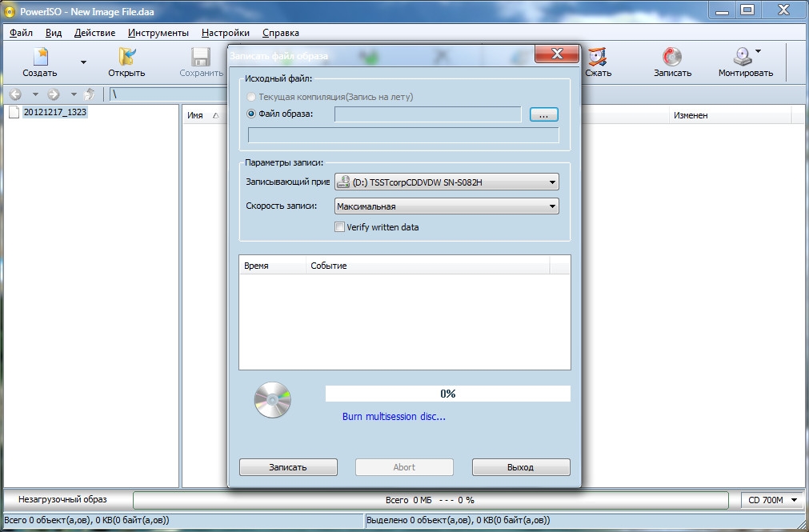Viewport: 809px width, 532px height.
Task: Select 20121217_1323 in the tree
Action: [x=55, y=112]
